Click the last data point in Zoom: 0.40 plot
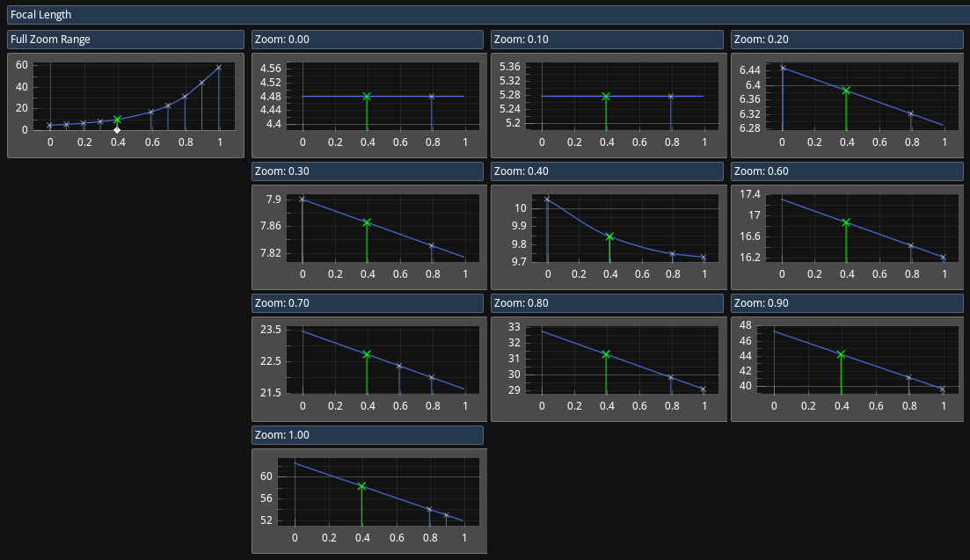The image size is (970, 560). point(704,258)
